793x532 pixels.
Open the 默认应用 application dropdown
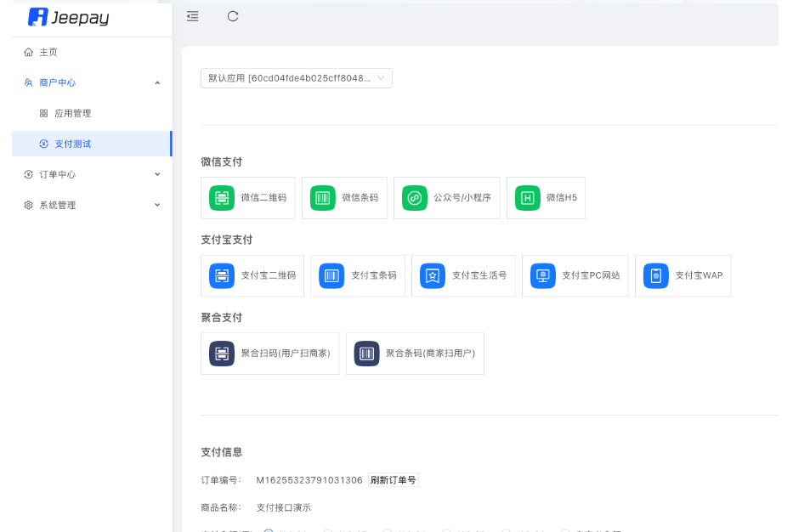pos(295,77)
